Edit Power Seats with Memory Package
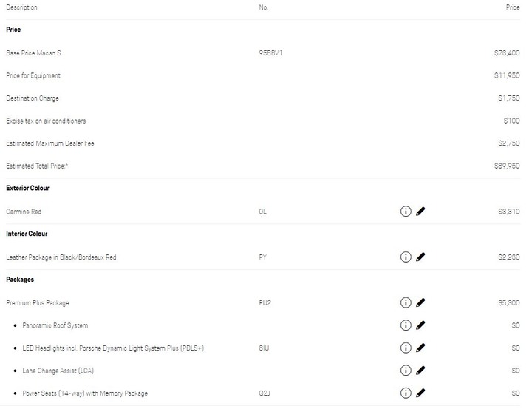The height and width of the screenshot is (409, 532). (x=420, y=393)
